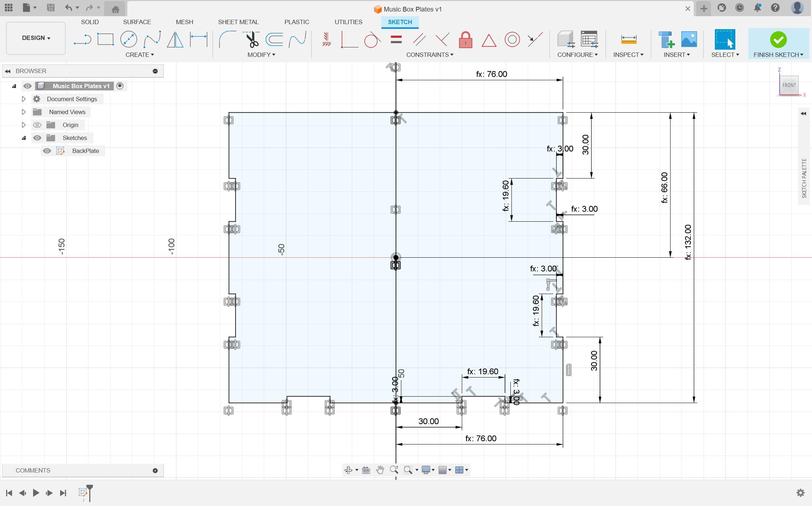Select the center diameter Circle tool
This screenshot has height=506, width=812.
click(128, 40)
